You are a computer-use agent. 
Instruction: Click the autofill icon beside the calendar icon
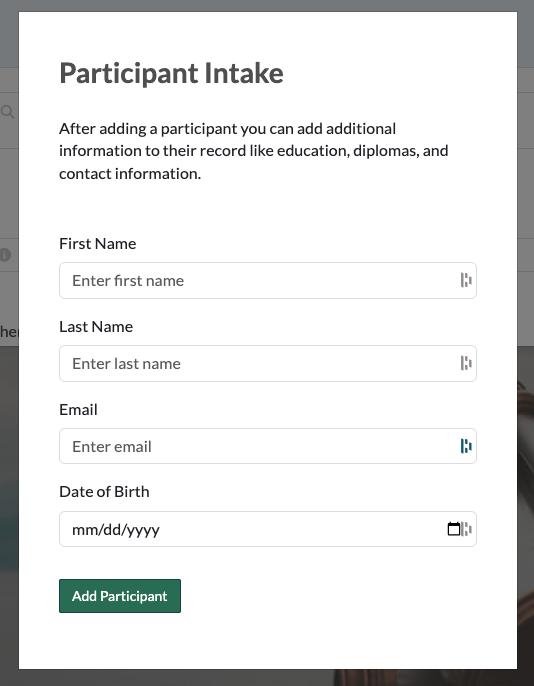click(467, 529)
